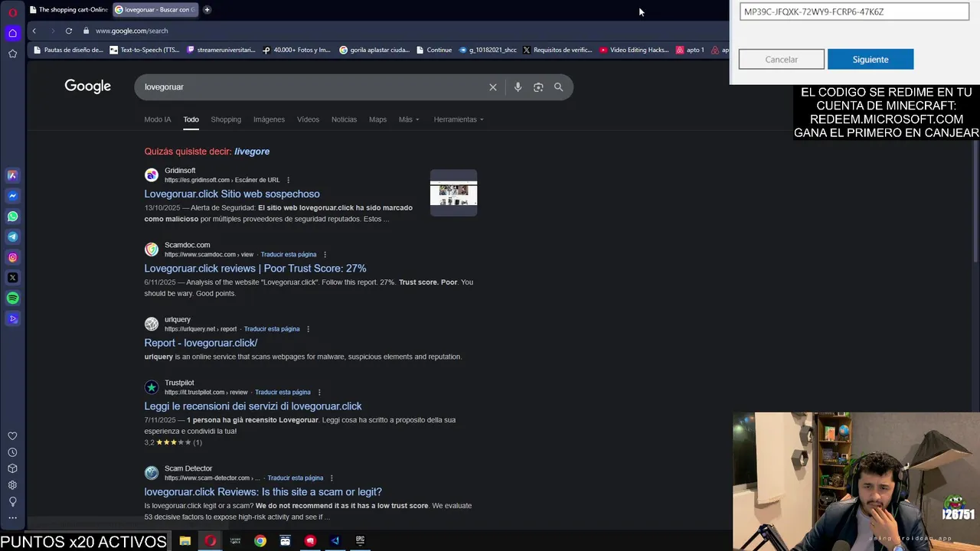Click the Gridinsoft result thumbnail image

point(453,193)
